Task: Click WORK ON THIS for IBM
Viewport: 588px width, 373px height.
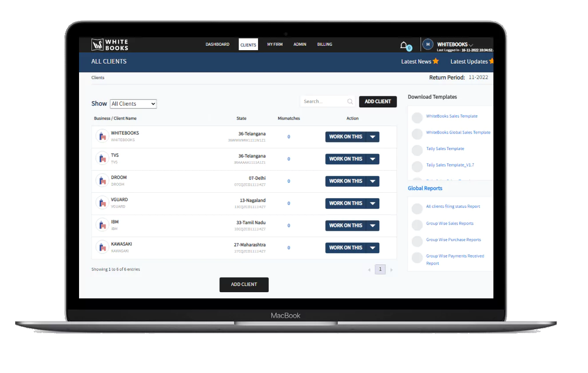Action: [346, 226]
